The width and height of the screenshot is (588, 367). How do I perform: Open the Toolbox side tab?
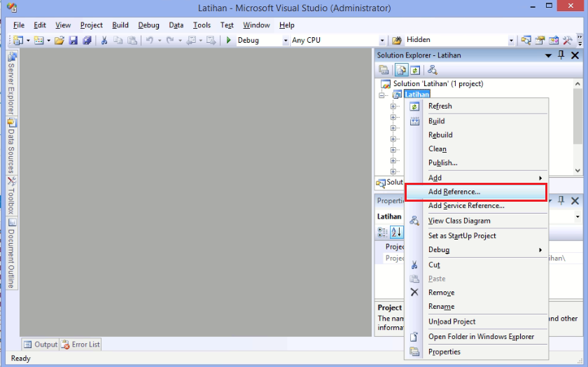[x=12, y=195]
